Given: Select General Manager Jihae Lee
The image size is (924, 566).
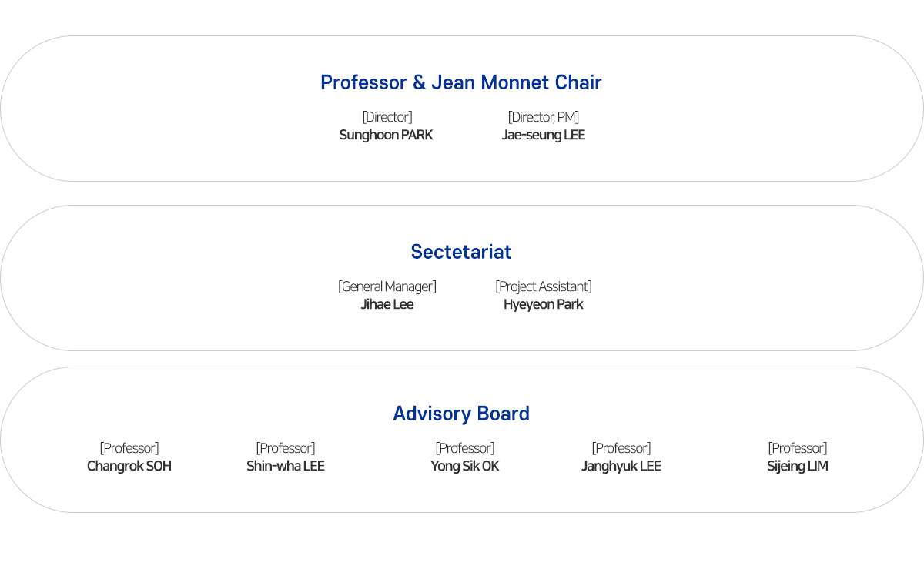Looking at the screenshot, I should pos(387,304).
